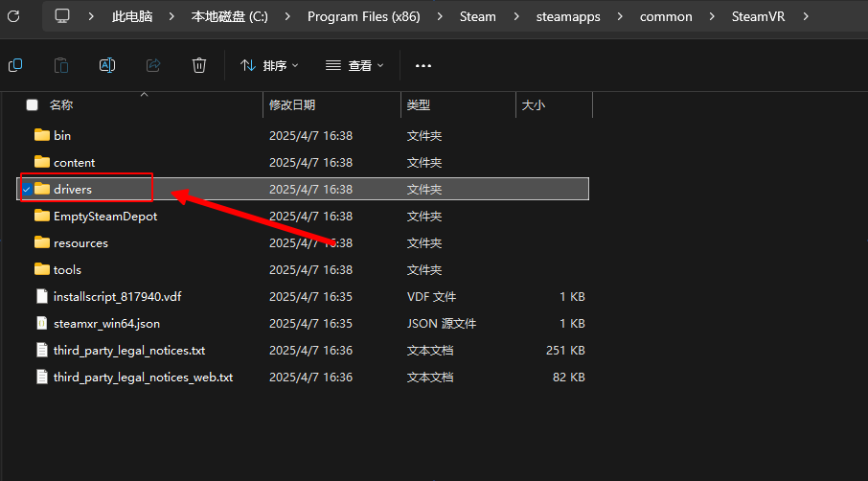Viewport: 868px width, 481px height.
Task: Click the Delete trash can icon
Action: pyautogui.click(x=199, y=65)
